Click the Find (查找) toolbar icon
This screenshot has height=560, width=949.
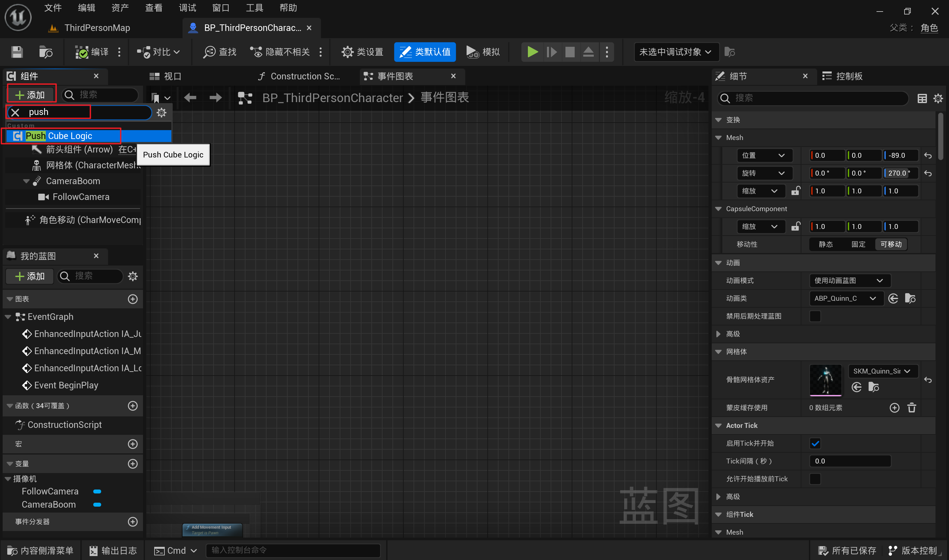[x=209, y=52]
